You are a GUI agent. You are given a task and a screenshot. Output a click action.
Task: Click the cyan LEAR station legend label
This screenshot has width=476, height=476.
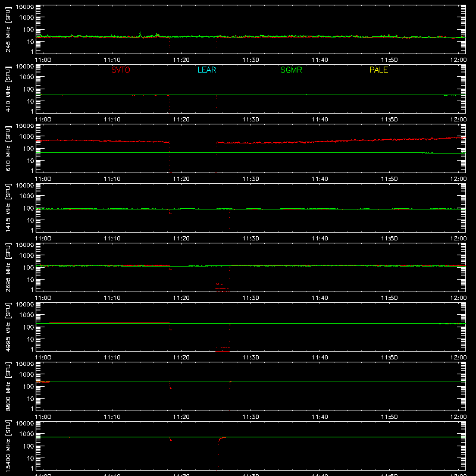point(206,70)
